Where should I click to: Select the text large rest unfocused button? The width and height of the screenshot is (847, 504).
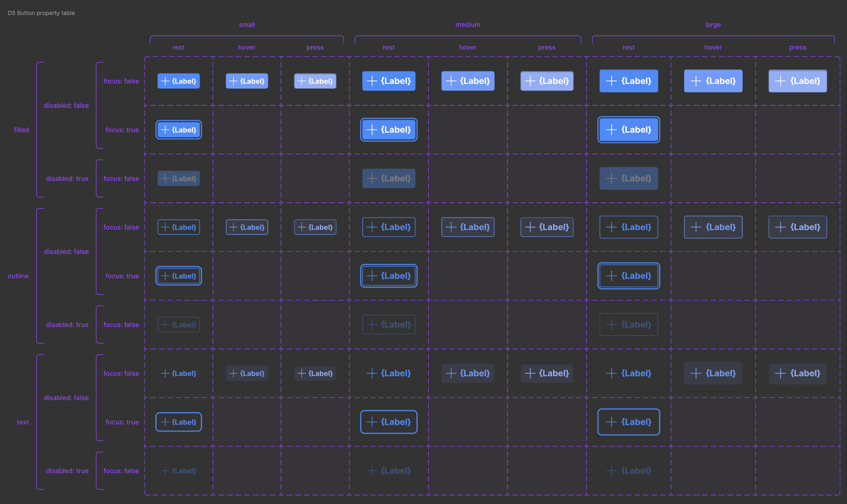(x=629, y=373)
